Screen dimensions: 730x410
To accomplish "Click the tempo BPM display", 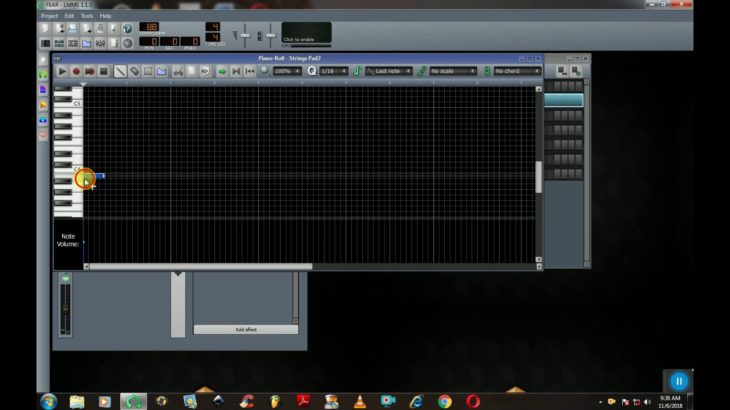I will pos(149,27).
